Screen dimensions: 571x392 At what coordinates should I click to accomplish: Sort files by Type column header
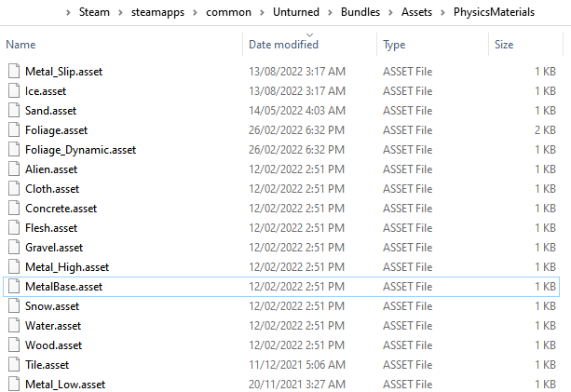coord(394,45)
